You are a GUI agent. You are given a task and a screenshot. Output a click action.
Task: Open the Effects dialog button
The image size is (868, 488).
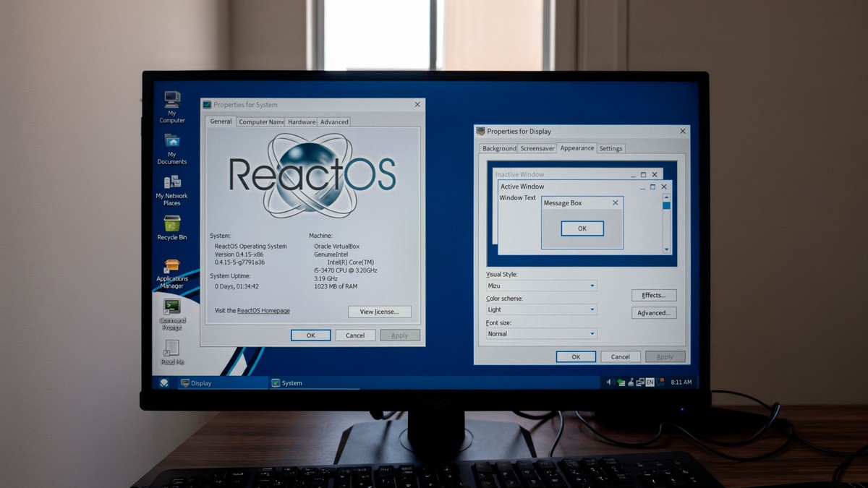[x=654, y=295]
